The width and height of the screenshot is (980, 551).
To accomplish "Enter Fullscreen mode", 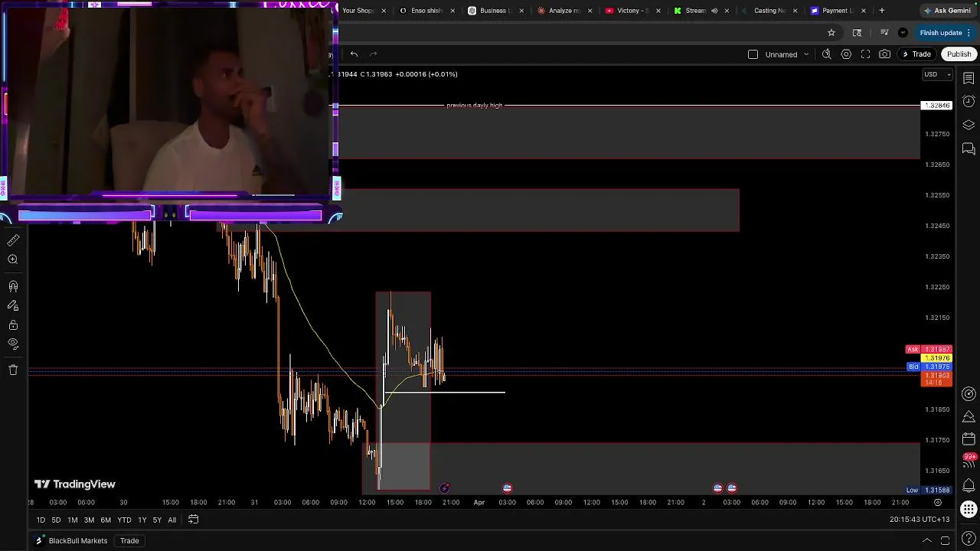I will pyautogui.click(x=865, y=54).
